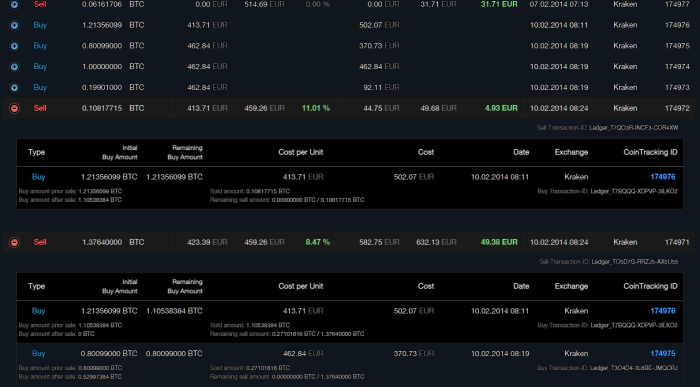Open CoinTracking ID 174975 link
Screen dimensions: 700x387
(663, 354)
